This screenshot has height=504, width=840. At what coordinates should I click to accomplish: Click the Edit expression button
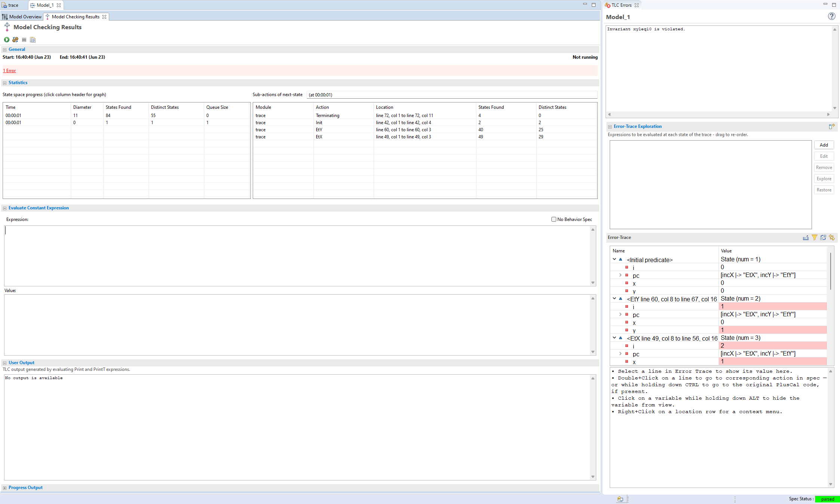click(824, 156)
